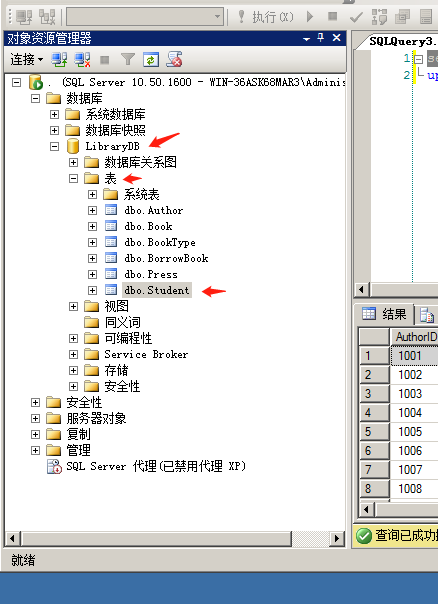The width and height of the screenshot is (438, 604).
Task: Click the estimated execution plan icon
Action: tap(379, 17)
